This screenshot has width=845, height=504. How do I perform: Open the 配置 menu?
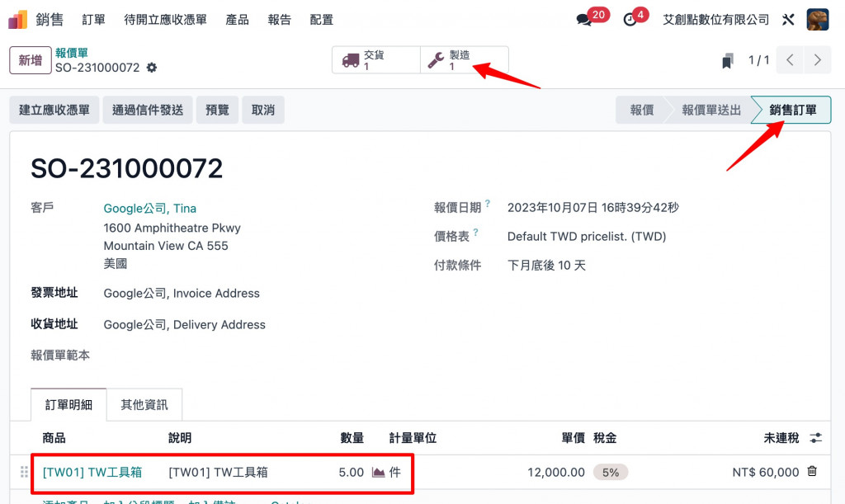(322, 20)
